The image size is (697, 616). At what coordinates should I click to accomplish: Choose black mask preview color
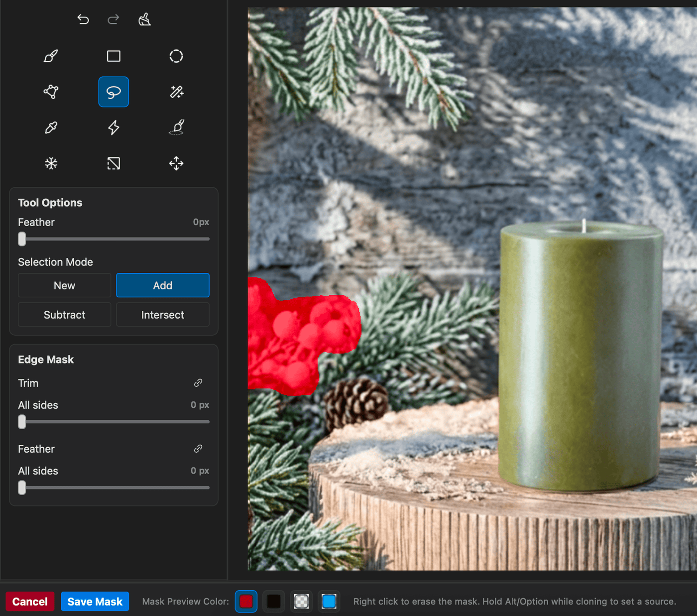[274, 602]
